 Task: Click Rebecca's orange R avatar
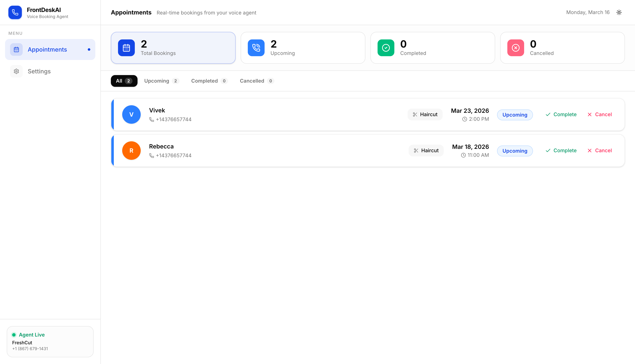click(131, 151)
